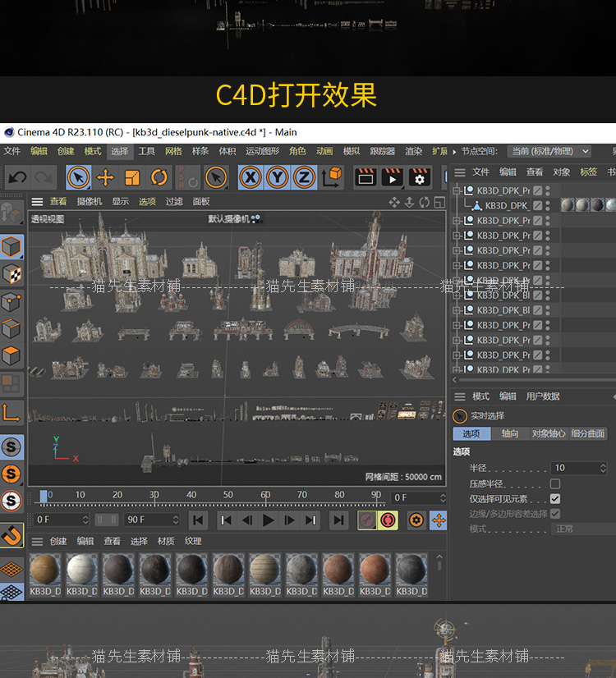The height and width of the screenshot is (678, 616).
Task: Select Texture mode checkered cube icon
Action: pos(11,274)
